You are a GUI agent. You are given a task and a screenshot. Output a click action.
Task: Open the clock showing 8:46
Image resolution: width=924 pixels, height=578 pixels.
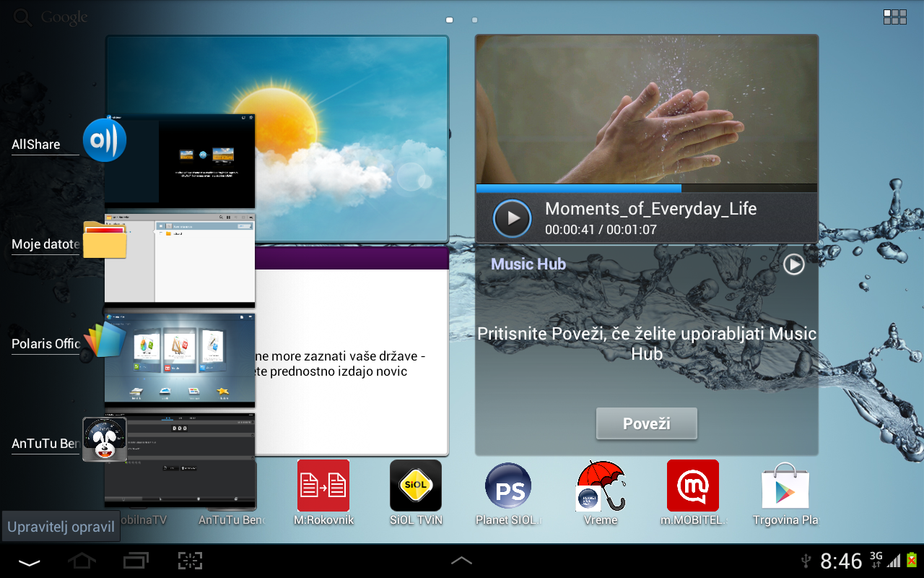(x=842, y=561)
